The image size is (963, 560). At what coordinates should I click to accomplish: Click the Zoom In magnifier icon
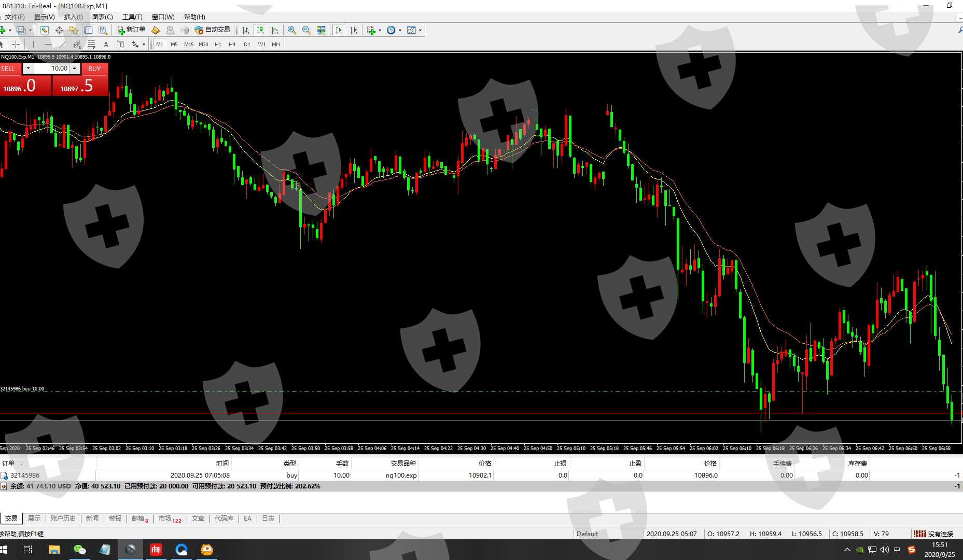(292, 30)
